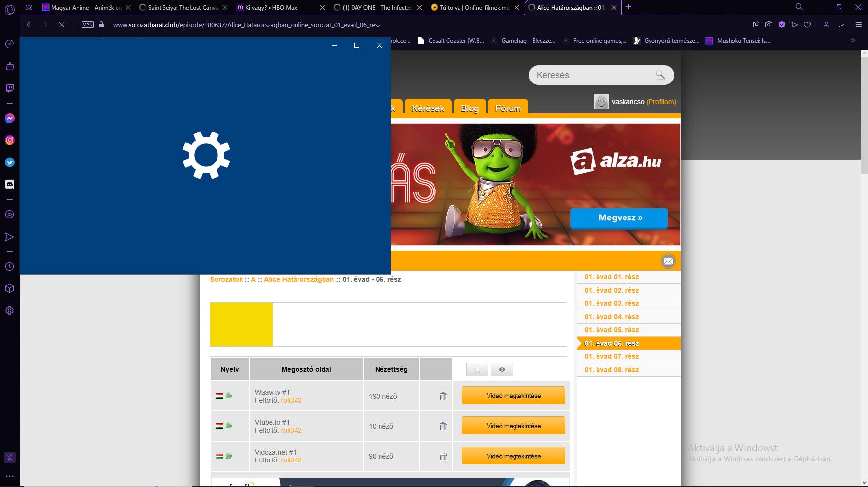Open the site messages envelope icon
868x487 pixels.
(668, 261)
